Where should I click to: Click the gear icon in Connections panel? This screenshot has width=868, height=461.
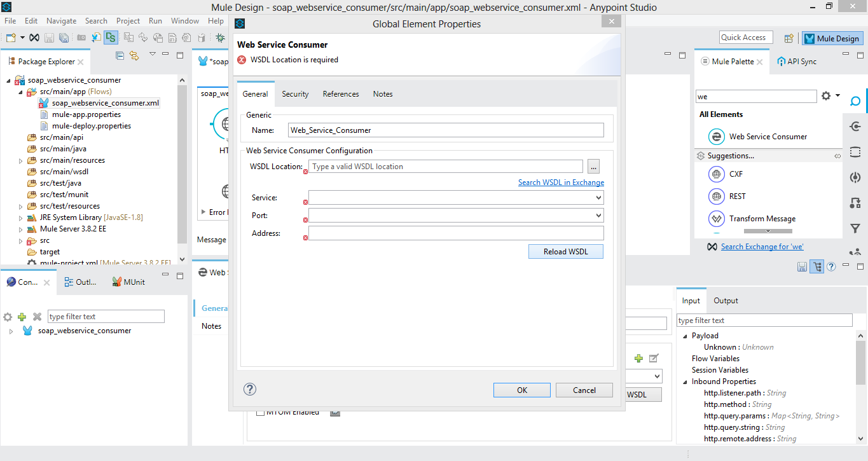[8, 317]
